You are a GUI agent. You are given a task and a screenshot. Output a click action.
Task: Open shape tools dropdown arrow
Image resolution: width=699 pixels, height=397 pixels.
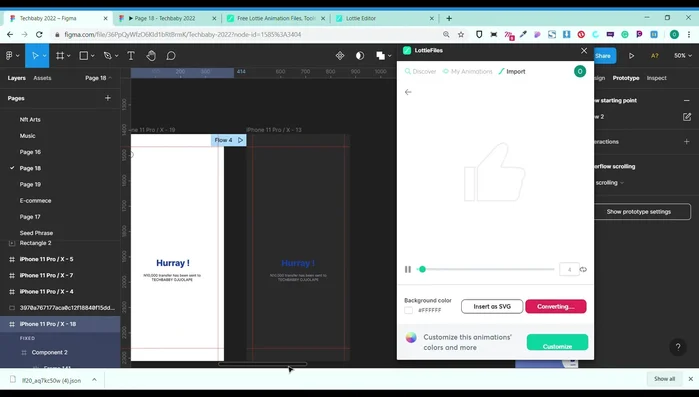tap(93, 56)
